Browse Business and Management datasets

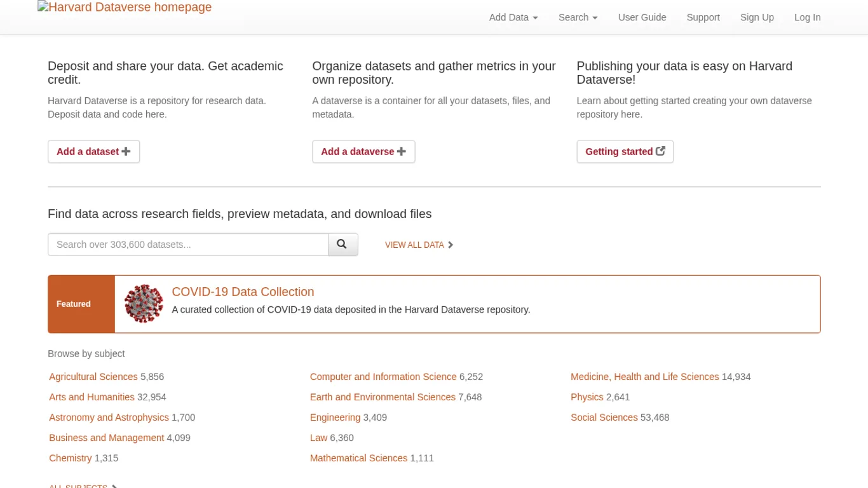coord(106,438)
